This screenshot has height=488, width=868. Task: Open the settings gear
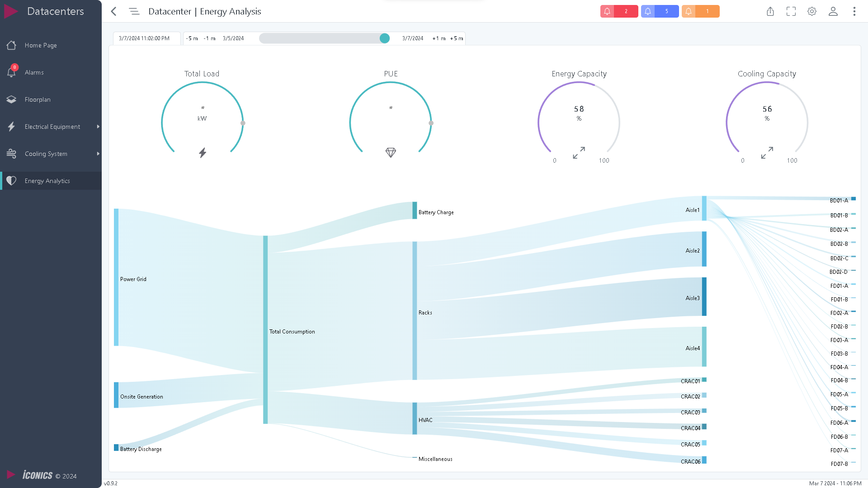tap(812, 11)
